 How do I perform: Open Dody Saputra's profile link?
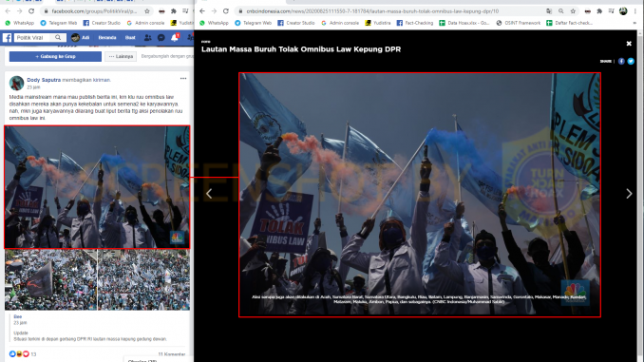coord(44,80)
